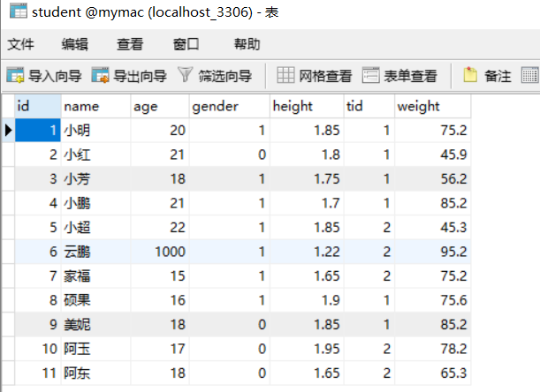Click the name cell 小超

click(x=96, y=228)
